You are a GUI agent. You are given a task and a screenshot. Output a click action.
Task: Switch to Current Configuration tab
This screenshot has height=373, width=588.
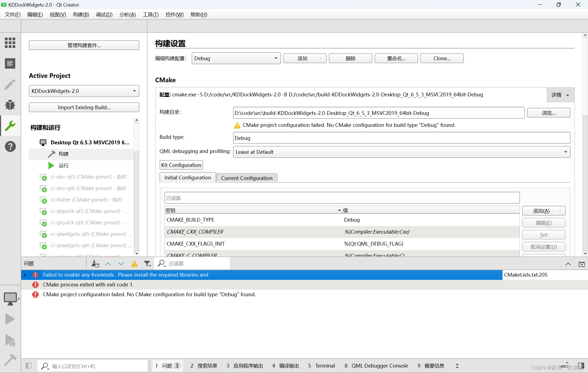click(247, 178)
